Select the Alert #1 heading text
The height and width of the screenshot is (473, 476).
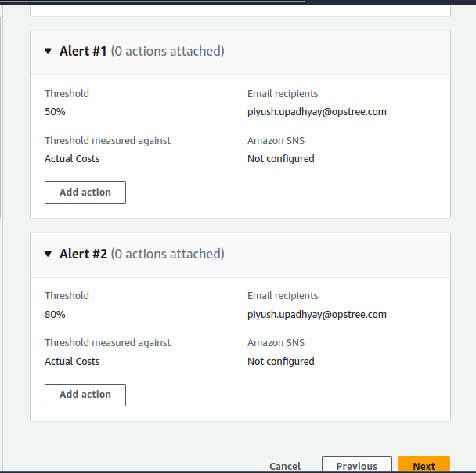[83, 52]
